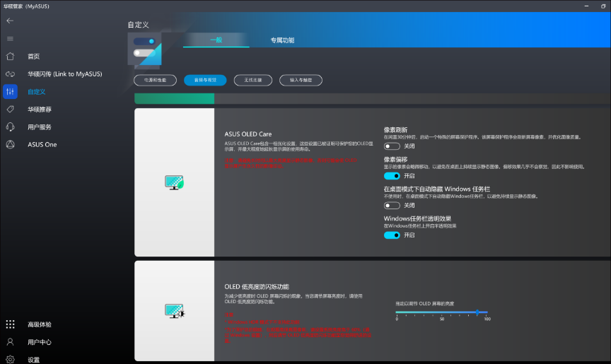Click the Windows任务栏透明效果 label
The image size is (611, 364).
417,218
